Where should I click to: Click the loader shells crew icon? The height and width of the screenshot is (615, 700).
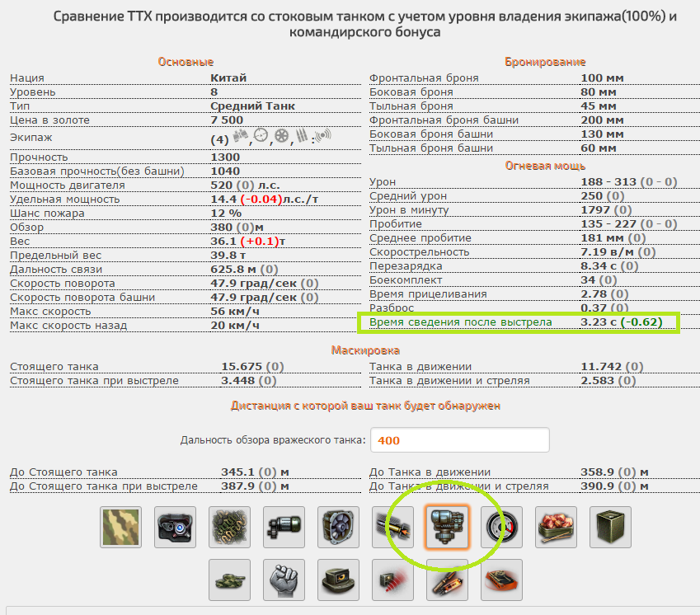tap(303, 136)
